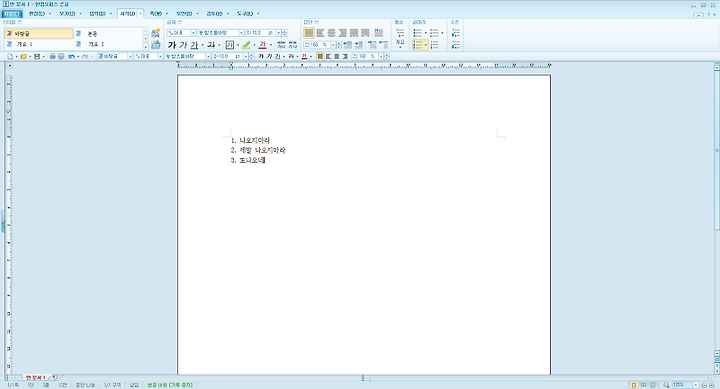Click narrow character spacing icon
Screen dimensions: 720x389
pyautogui.click(x=281, y=45)
